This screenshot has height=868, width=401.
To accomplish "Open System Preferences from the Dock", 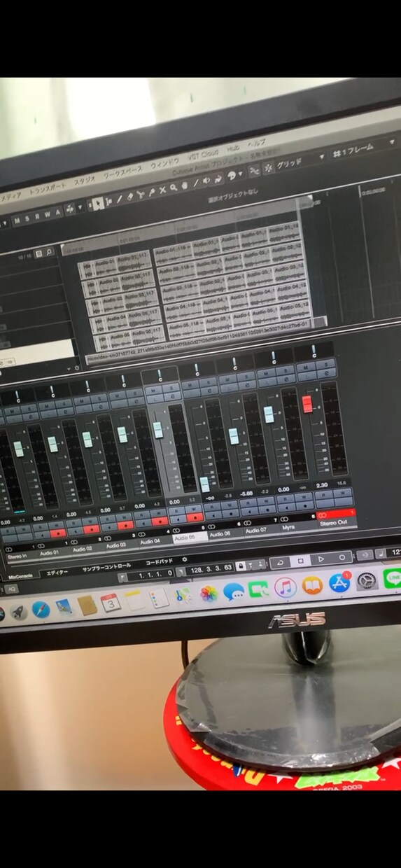I will click(367, 580).
